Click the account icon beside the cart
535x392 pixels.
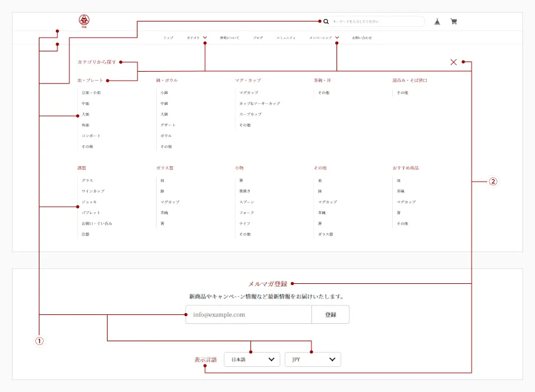point(437,22)
